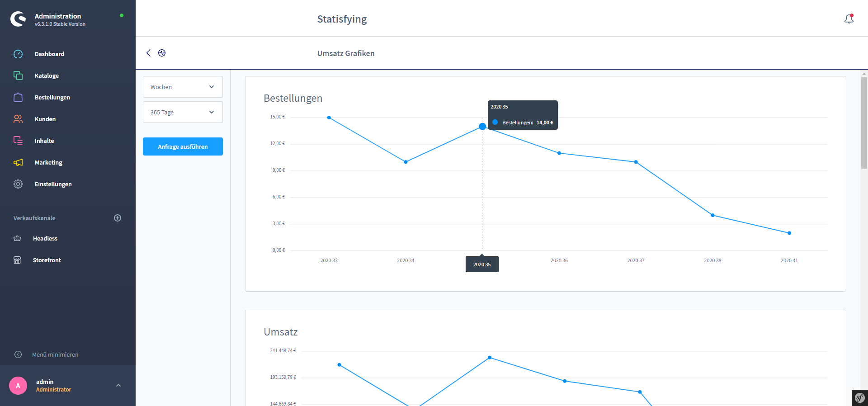
Task: Open the Wochen interval dropdown
Action: (183, 87)
